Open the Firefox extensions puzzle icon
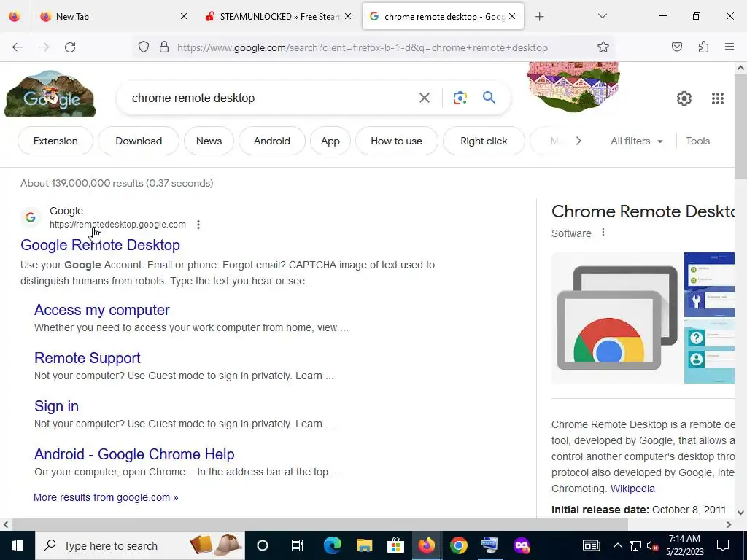The width and height of the screenshot is (747, 560). (x=703, y=47)
